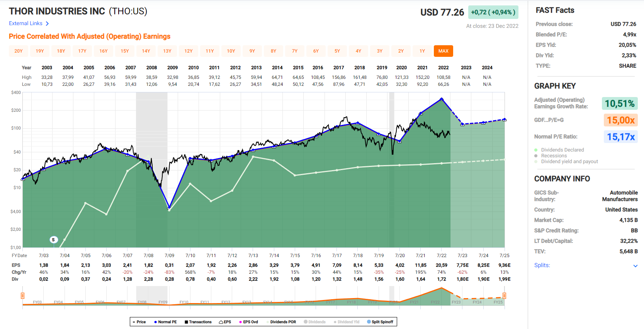Image resolution: width=644 pixels, height=329 pixels.
Task: Switch to the 17Y range
Action: tap(82, 51)
